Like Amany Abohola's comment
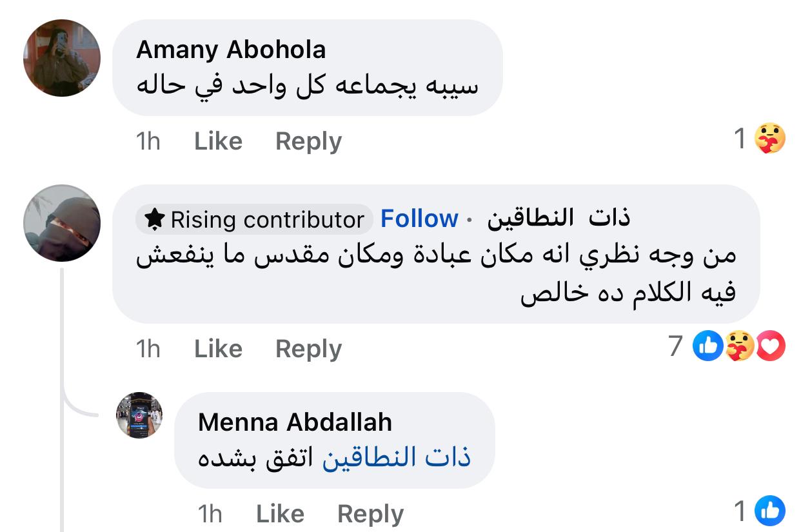The width and height of the screenshot is (801, 532). [x=218, y=141]
